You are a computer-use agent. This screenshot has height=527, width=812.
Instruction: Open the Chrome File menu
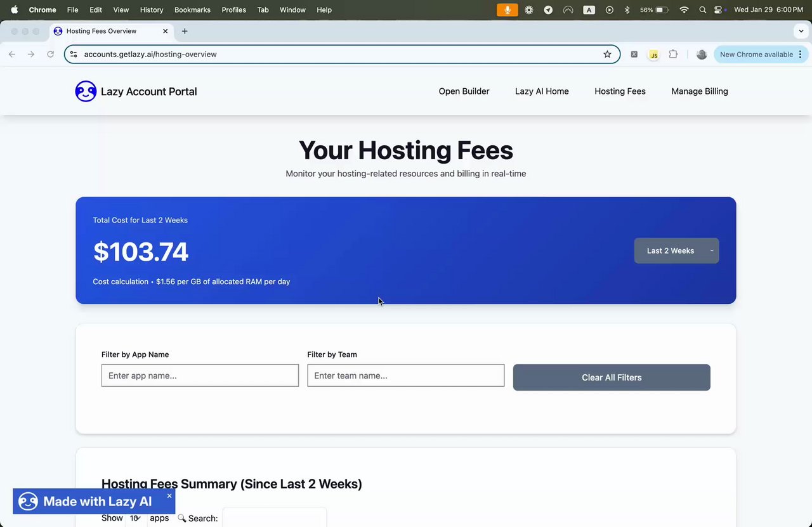73,10
